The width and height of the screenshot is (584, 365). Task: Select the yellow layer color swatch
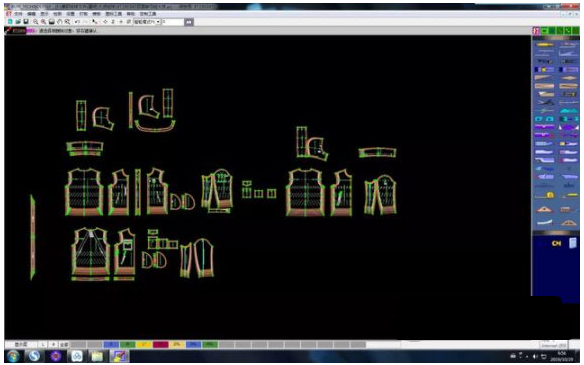click(x=144, y=345)
